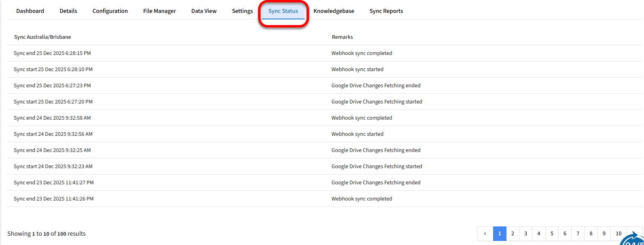Navigate to page 5 of sync results
The height and width of the screenshot is (245, 644).
[552, 234]
